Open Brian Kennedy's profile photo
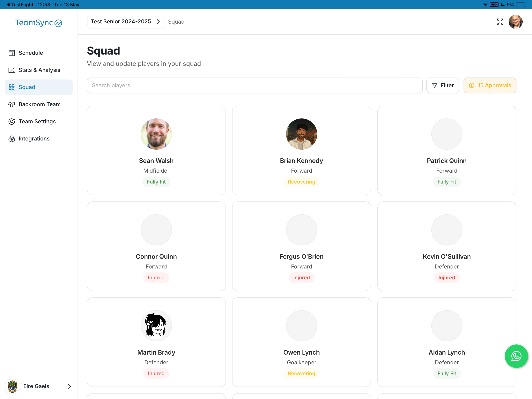532x399 pixels. [302, 134]
